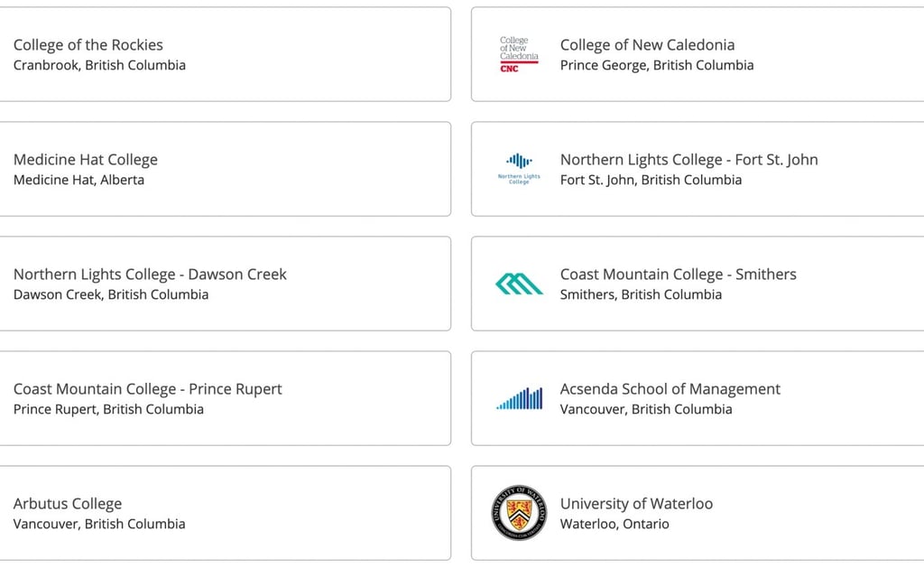Click the Medicine Hat, Alberta location text
Viewport: 924px width, 568px height.
79,180
